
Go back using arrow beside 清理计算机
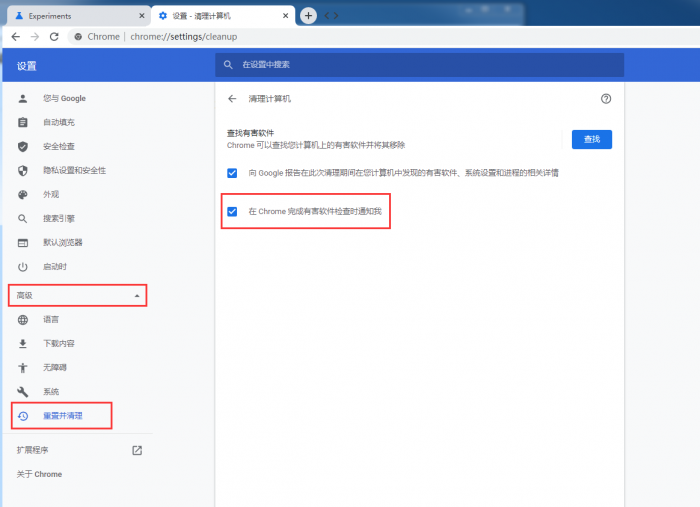232,99
